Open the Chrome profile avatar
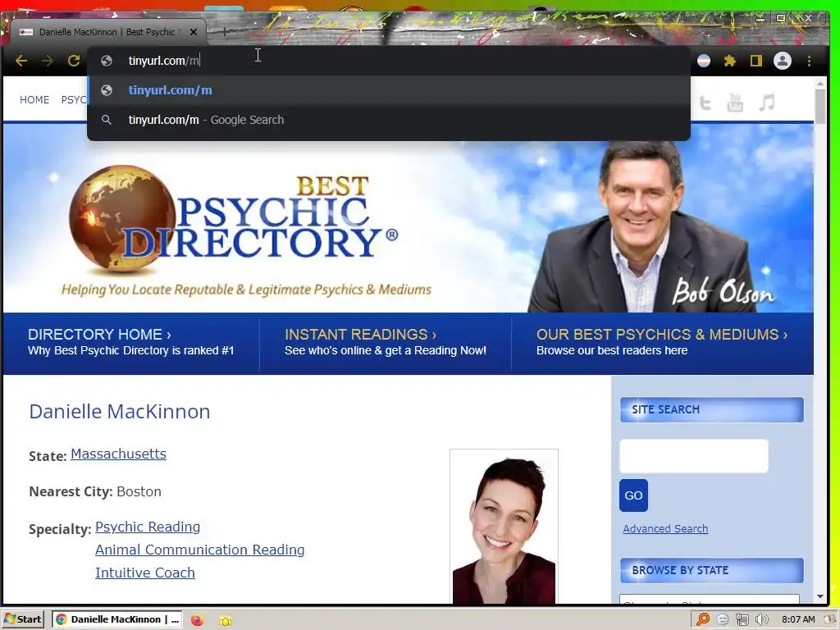The image size is (840, 630). [782, 61]
